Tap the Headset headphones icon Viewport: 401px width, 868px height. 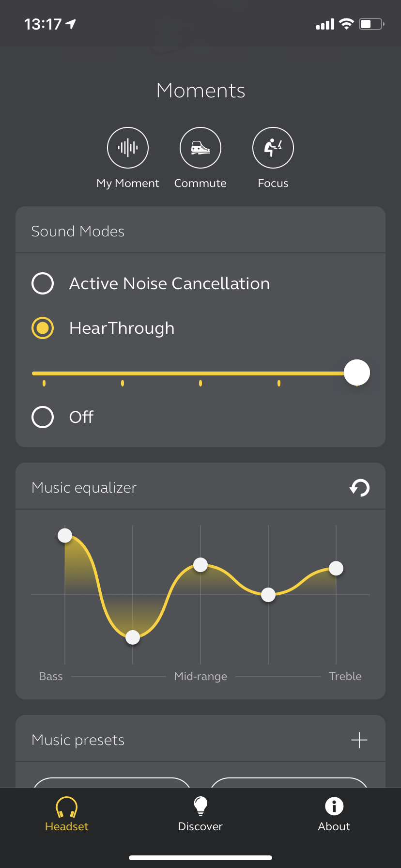[x=67, y=807]
